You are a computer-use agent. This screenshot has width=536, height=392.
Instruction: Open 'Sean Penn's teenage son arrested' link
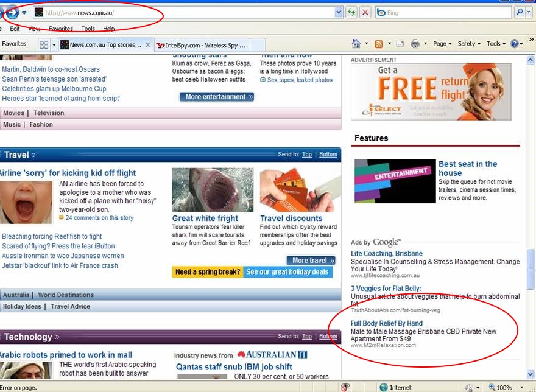point(54,79)
